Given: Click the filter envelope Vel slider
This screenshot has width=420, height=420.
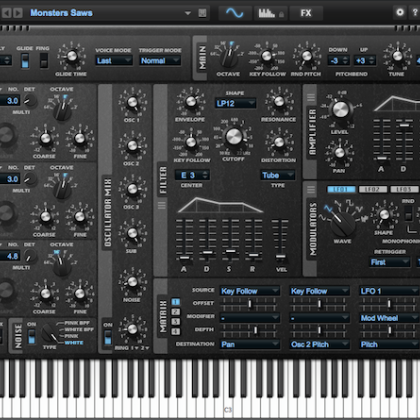Looking at the screenshot, I should (280, 256).
